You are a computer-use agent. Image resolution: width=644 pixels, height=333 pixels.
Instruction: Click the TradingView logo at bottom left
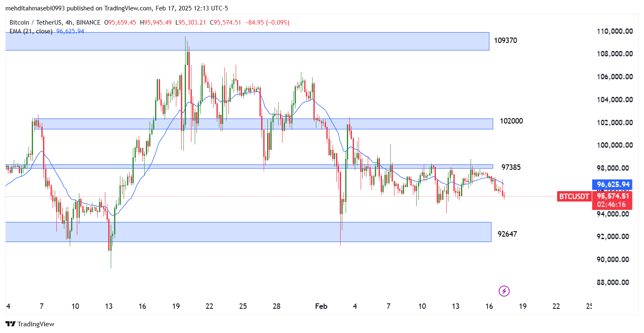click(x=30, y=324)
